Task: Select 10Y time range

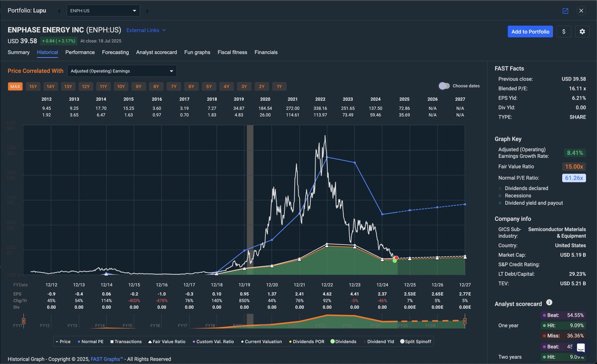Action: [121, 87]
